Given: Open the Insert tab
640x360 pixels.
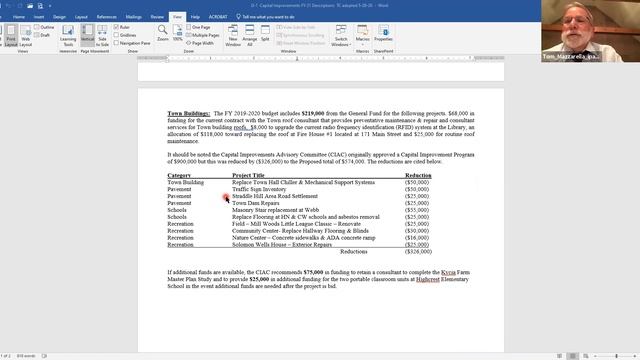Looking at the screenshot, I should tap(39, 17).
